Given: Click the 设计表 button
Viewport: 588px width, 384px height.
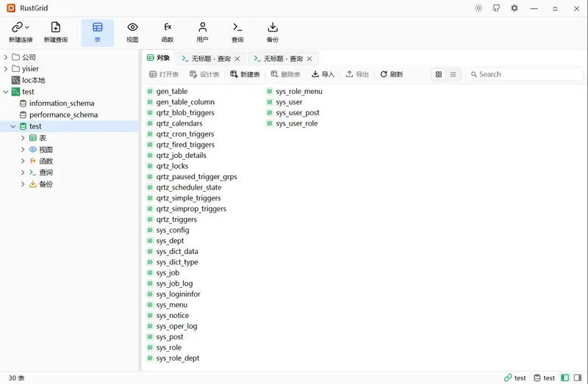Looking at the screenshot, I should tap(204, 74).
